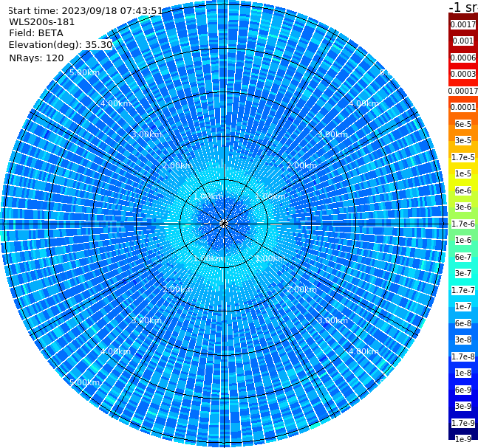Click the '1.7e-7' colorbar label
Image resolution: width=478 pixels, height=448 pixels.
(x=463, y=290)
